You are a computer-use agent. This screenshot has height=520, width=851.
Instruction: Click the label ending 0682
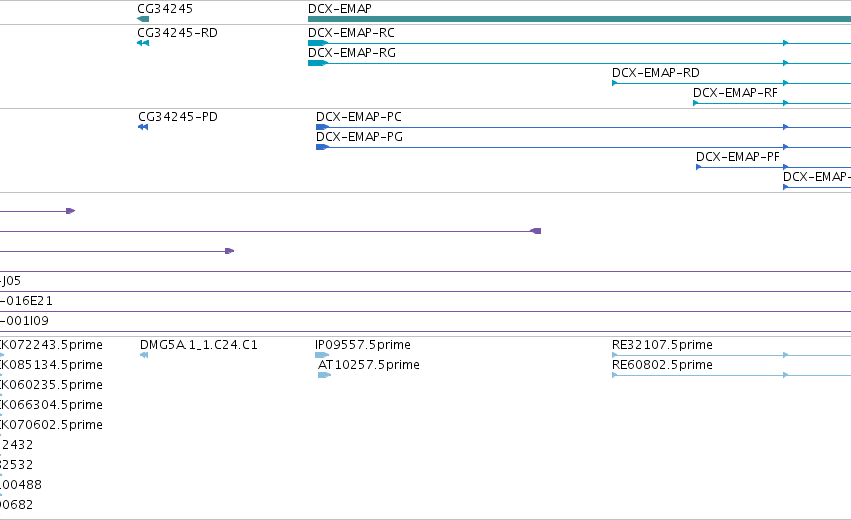16,505
